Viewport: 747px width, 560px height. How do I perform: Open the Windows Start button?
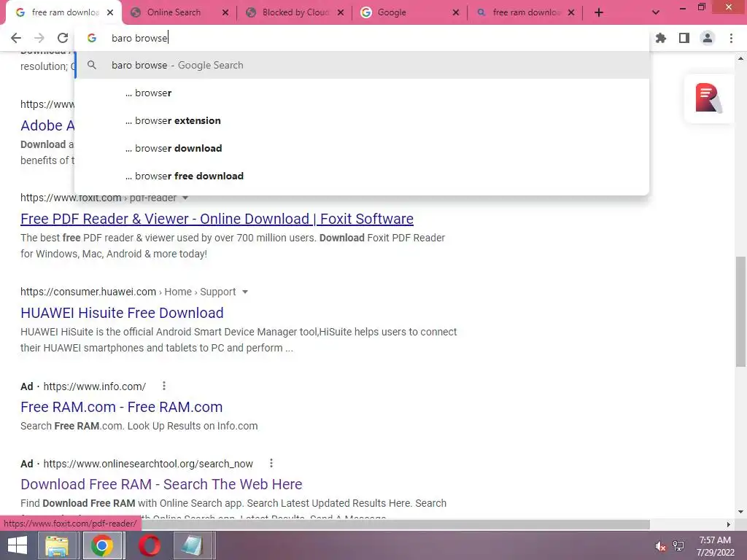point(18,545)
